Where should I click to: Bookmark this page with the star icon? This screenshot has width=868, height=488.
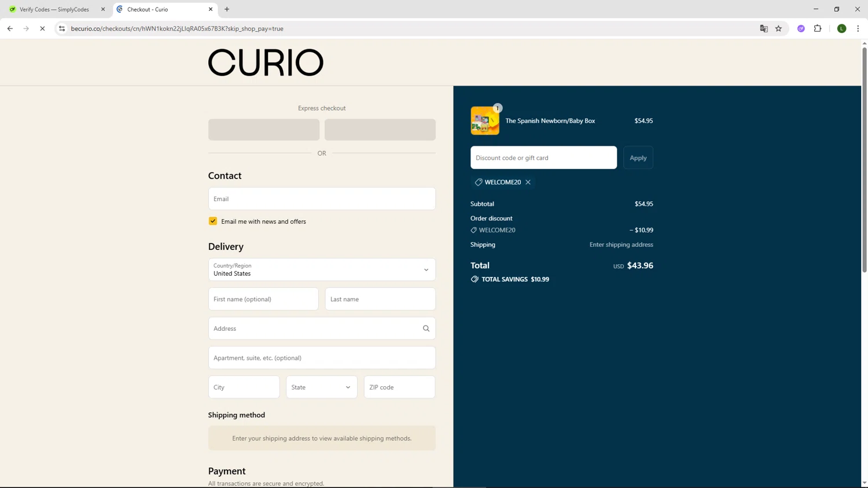pyautogui.click(x=779, y=28)
